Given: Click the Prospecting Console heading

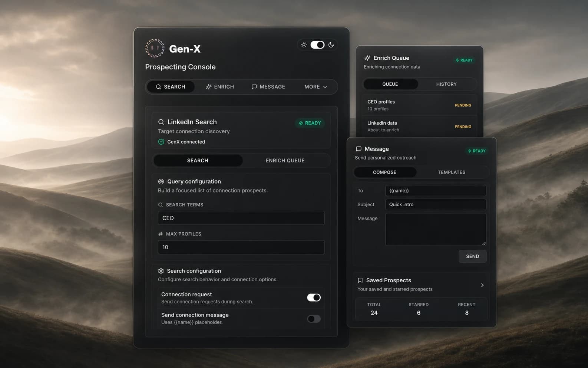Looking at the screenshot, I should tap(180, 67).
